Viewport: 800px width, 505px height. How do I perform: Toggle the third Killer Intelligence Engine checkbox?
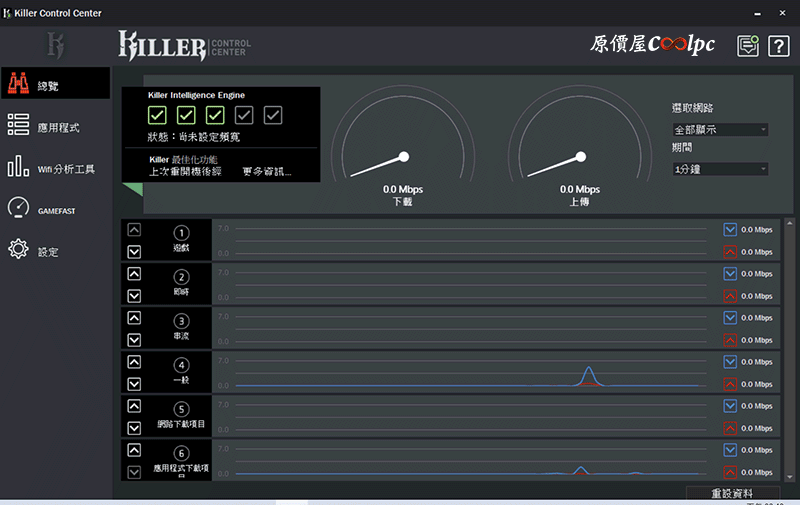215,115
